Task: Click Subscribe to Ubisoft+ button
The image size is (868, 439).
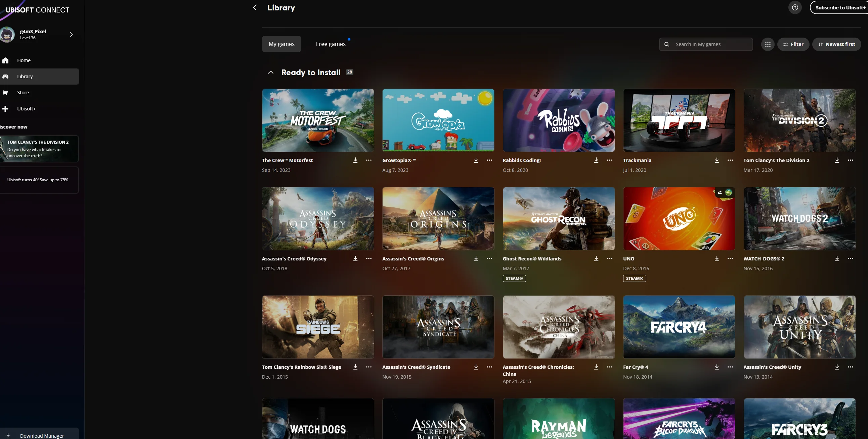Action: 839,7
